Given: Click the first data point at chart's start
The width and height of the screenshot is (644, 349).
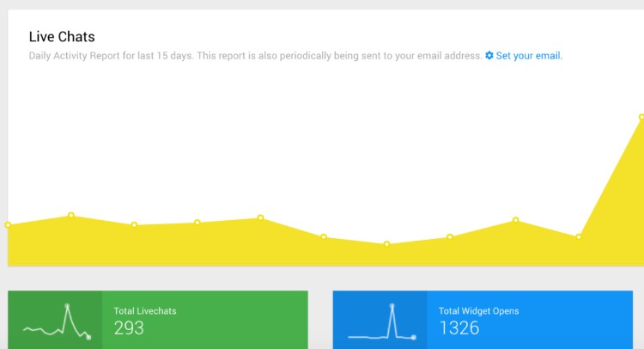Looking at the screenshot, I should (8, 225).
